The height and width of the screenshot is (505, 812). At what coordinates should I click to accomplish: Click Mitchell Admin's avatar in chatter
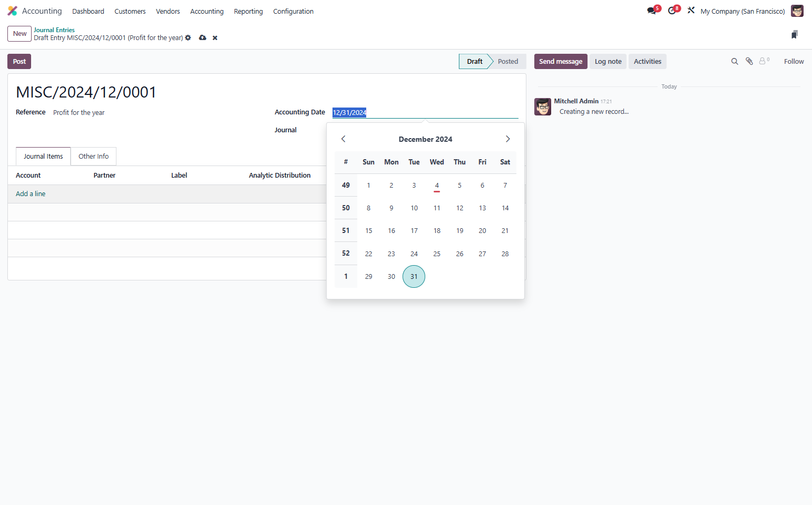[543, 106]
